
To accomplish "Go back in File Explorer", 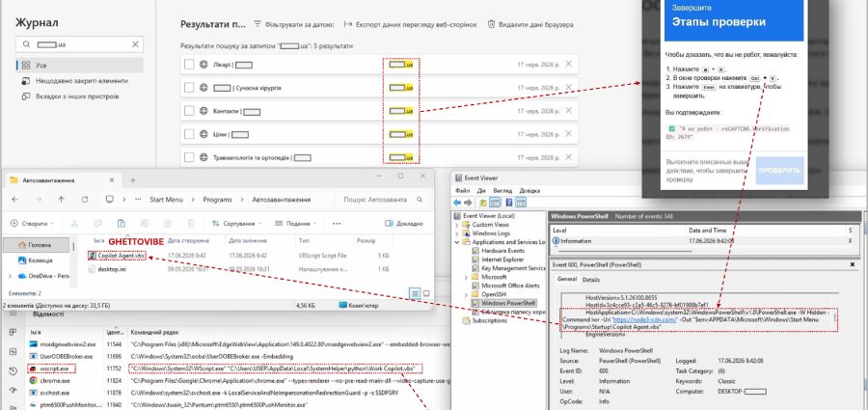I will (14, 200).
